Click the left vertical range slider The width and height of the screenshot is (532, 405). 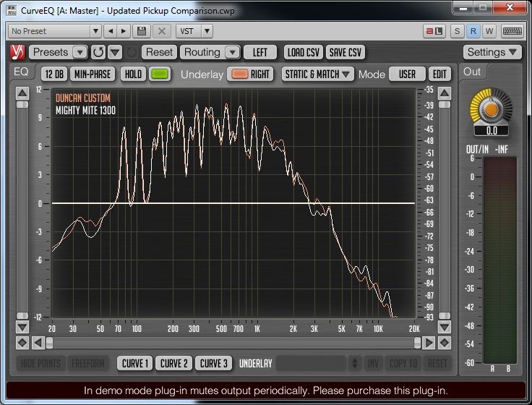pyautogui.click(x=22, y=210)
